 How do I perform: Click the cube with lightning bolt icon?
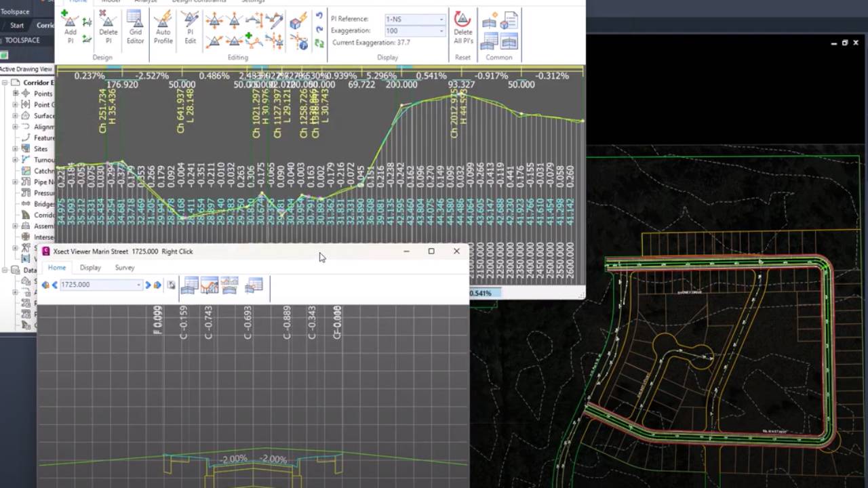tap(298, 22)
